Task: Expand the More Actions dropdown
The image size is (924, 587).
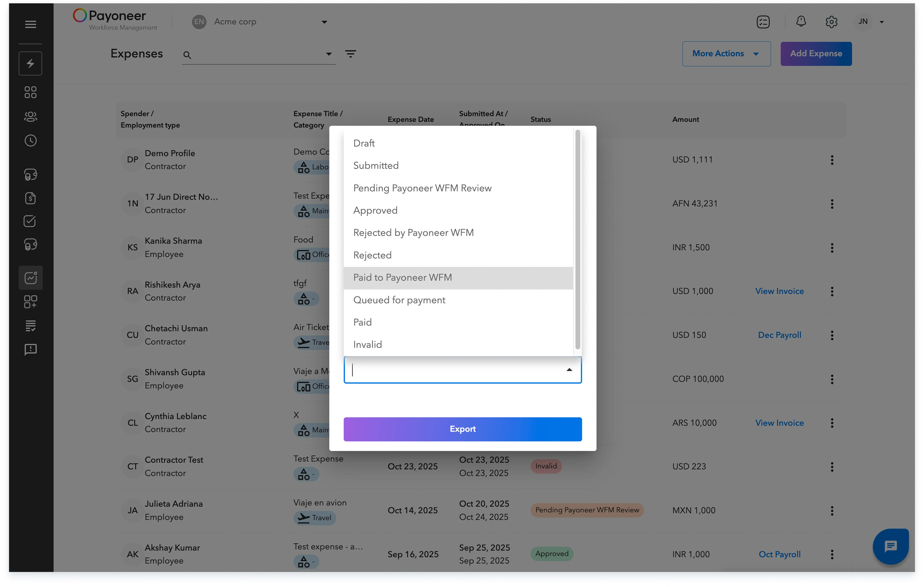Action: click(726, 54)
